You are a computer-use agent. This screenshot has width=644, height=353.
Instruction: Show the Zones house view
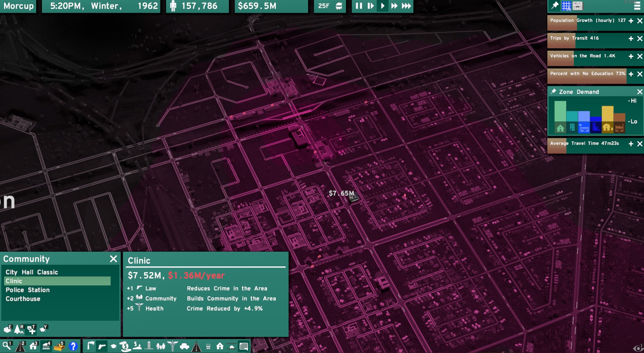click(220, 346)
